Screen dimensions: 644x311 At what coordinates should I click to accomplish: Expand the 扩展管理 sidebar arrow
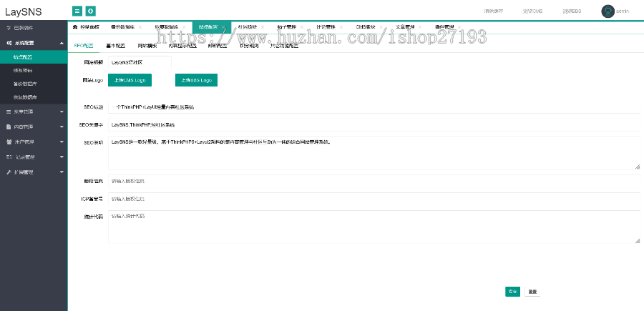tap(62, 172)
